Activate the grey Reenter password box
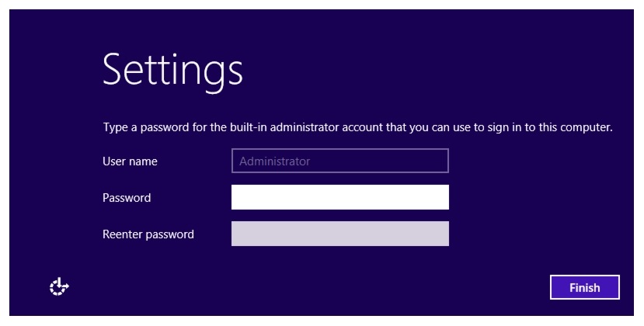Screen dimensions: 644x326 pos(340,234)
